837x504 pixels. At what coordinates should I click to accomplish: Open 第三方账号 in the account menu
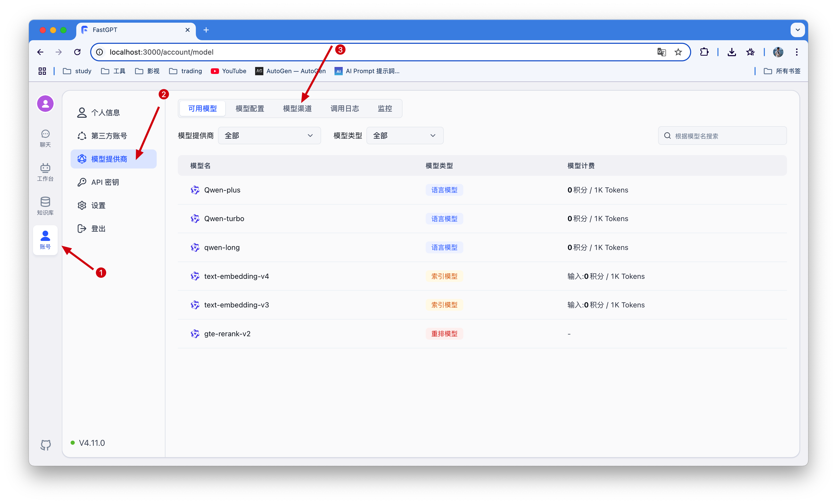tap(113, 136)
